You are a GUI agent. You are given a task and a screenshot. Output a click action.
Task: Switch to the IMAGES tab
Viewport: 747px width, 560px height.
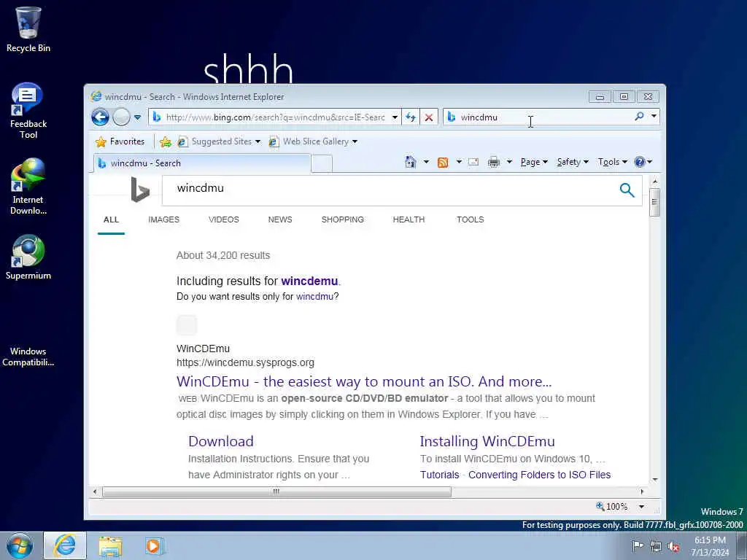point(163,219)
